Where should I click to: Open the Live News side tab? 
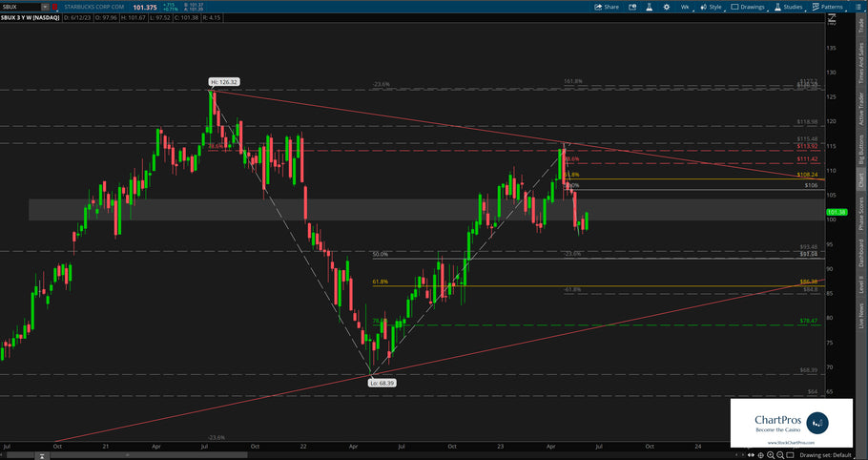[x=861, y=316]
